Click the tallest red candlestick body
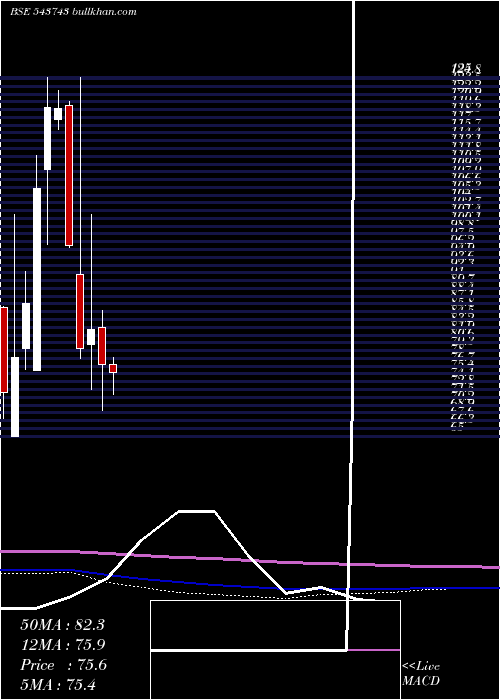 point(69,175)
